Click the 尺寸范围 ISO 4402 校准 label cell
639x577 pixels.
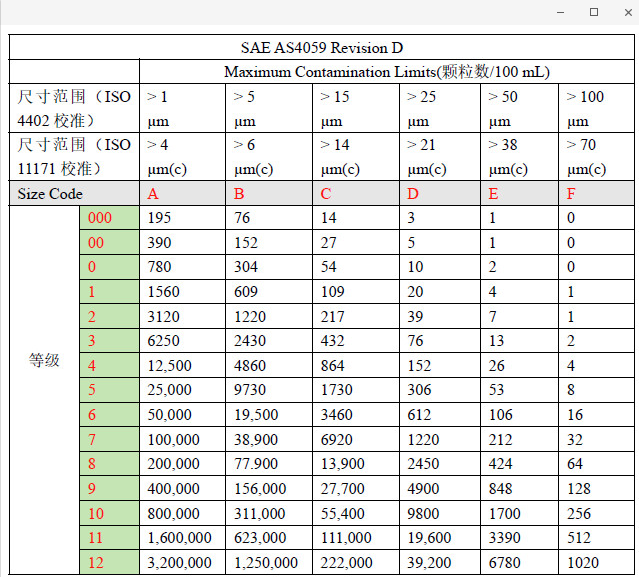(74, 109)
